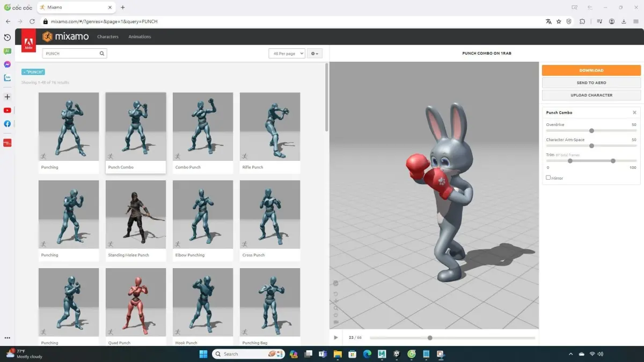
Task: Click the viewer zoom magnifier icon
Action: (336, 308)
